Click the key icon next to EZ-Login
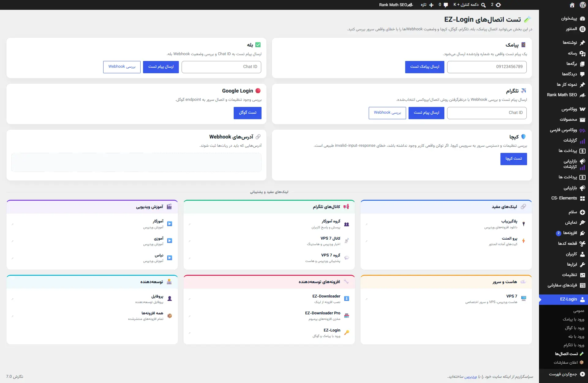Image resolution: width=588 pixels, height=383 pixels. (x=347, y=333)
